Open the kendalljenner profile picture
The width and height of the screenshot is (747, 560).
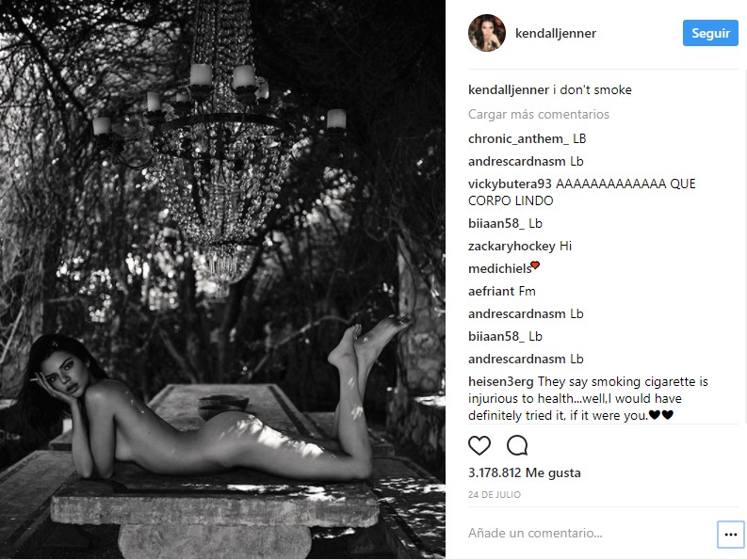click(486, 33)
